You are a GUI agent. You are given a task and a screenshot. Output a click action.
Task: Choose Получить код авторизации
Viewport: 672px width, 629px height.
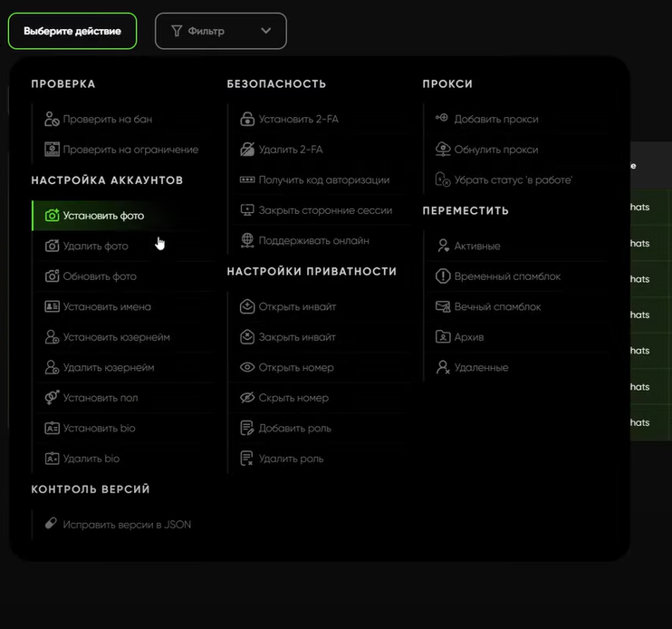(x=323, y=180)
